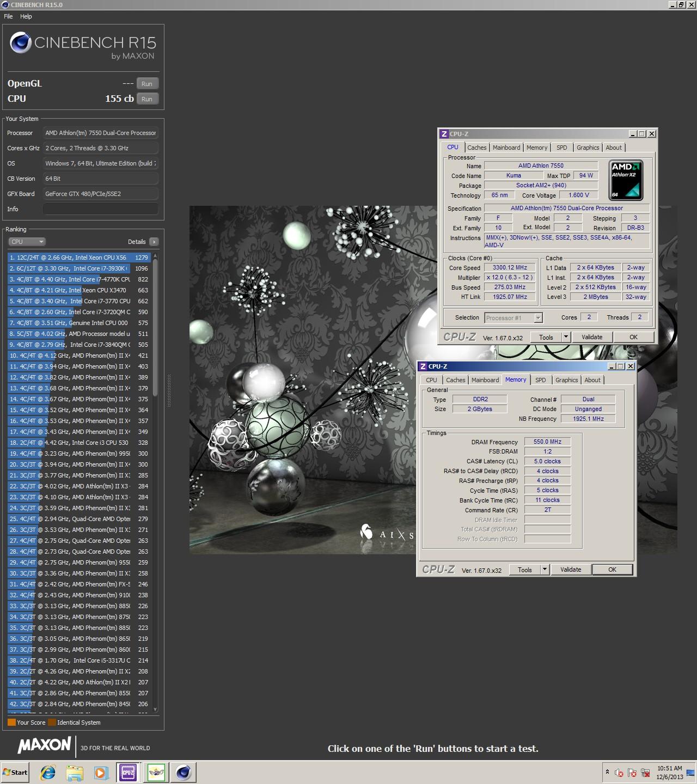Run the CPU benchmark
This screenshot has height=784, width=697.
[147, 99]
